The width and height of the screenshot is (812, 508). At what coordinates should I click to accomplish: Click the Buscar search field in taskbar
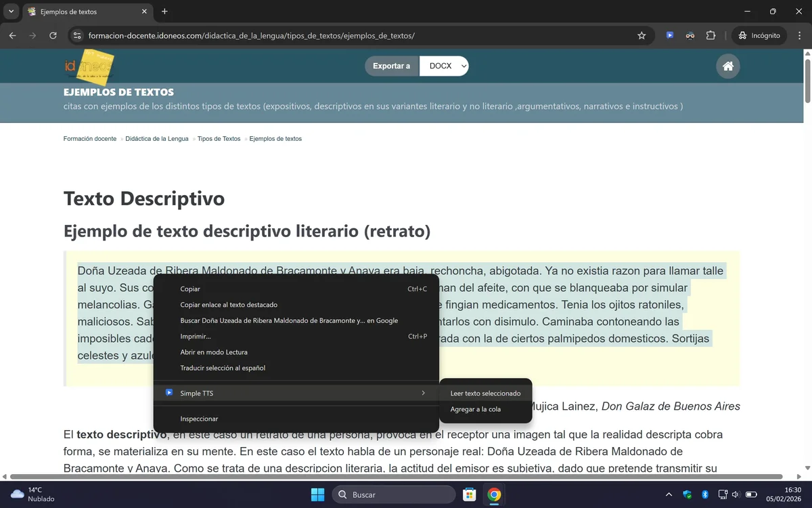(392, 494)
